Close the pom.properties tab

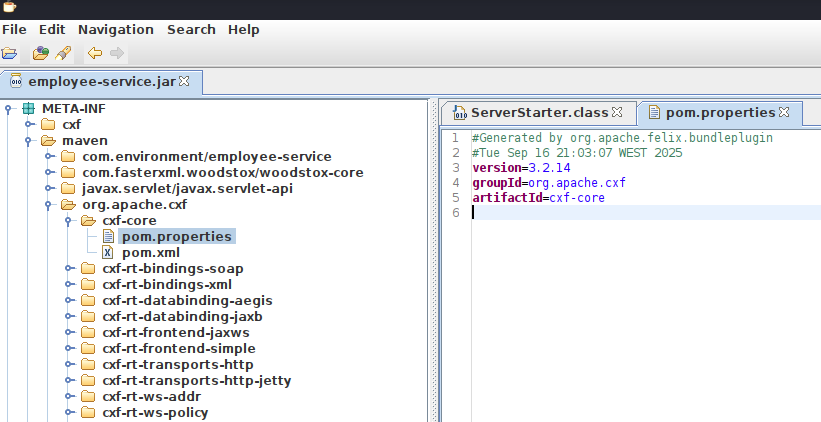[784, 112]
